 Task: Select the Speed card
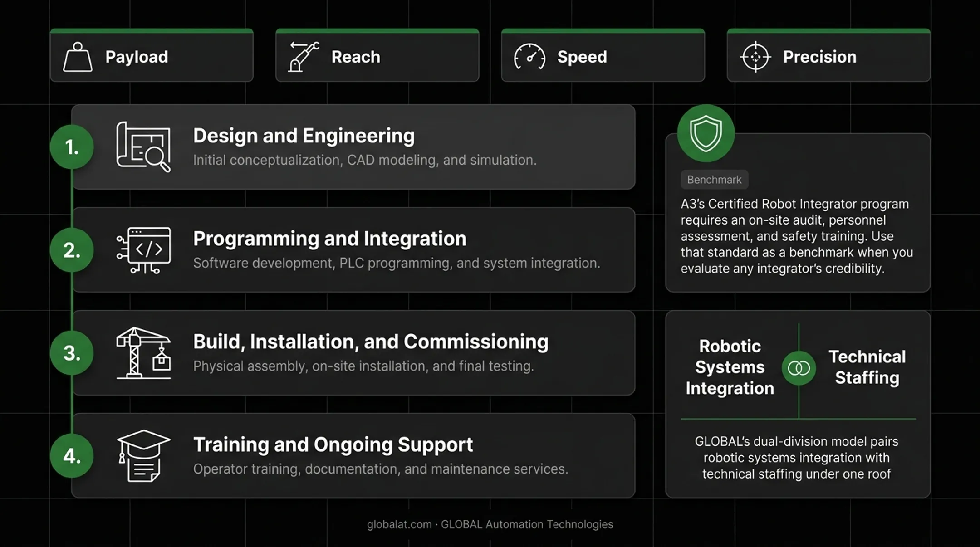pyautogui.click(x=603, y=55)
